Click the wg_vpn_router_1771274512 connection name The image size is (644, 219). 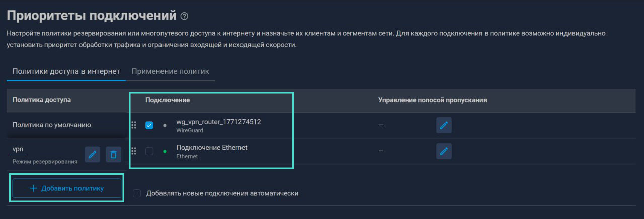pyautogui.click(x=218, y=122)
